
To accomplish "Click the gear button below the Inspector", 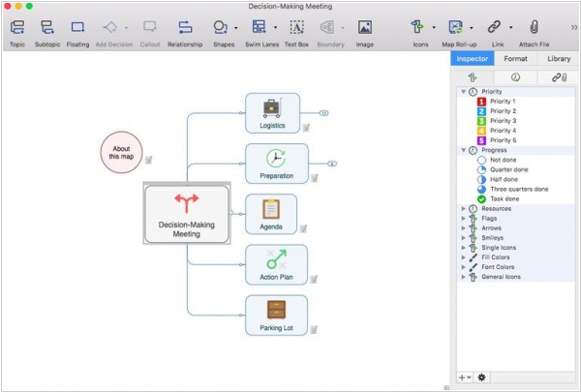I will pos(481,377).
